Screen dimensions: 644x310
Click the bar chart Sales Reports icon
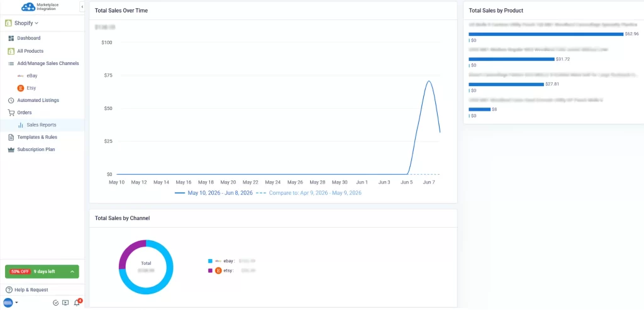21,125
